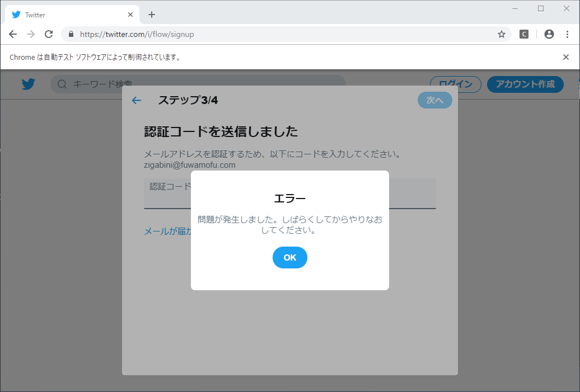Screen dimensions: 580x392
Task: Click the OK button in error dialog
Action: point(289,257)
